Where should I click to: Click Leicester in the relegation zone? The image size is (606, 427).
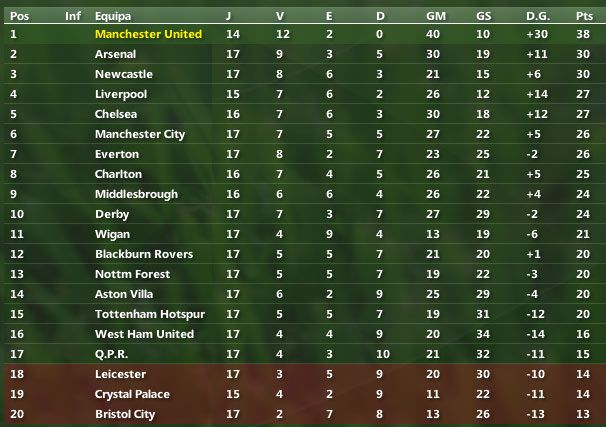click(120, 374)
